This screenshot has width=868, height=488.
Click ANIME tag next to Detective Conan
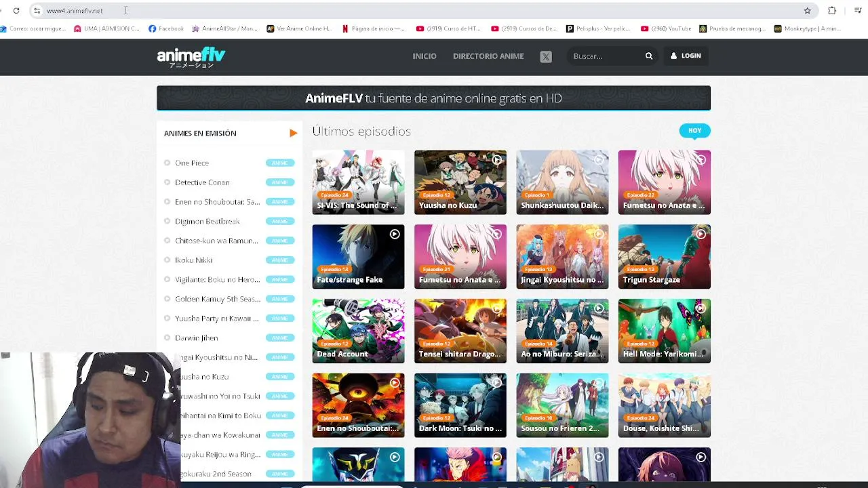click(x=280, y=182)
